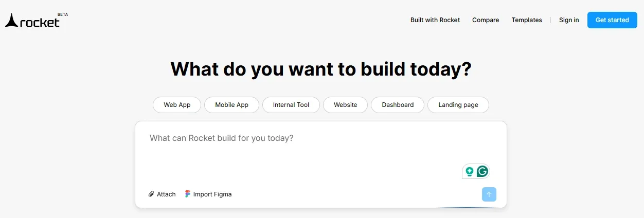Select the Web App chip
This screenshot has height=218, width=644.
coord(177,105)
